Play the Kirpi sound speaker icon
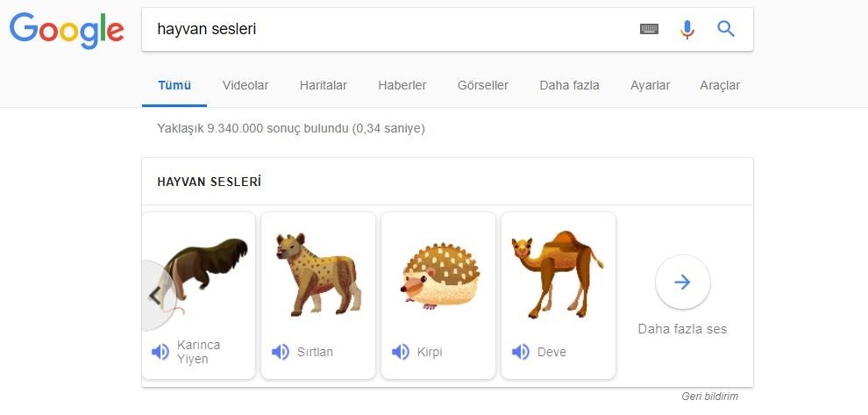The width and height of the screenshot is (868, 415). [401, 352]
